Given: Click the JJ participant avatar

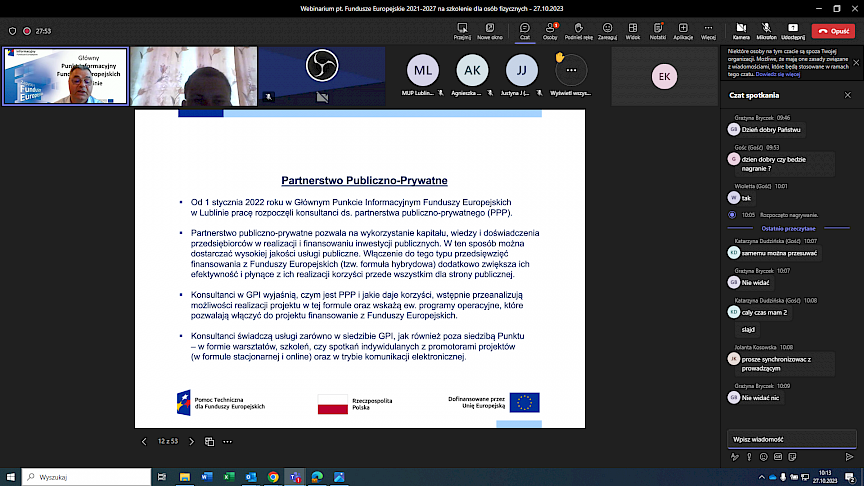Looking at the screenshot, I should click(521, 71).
